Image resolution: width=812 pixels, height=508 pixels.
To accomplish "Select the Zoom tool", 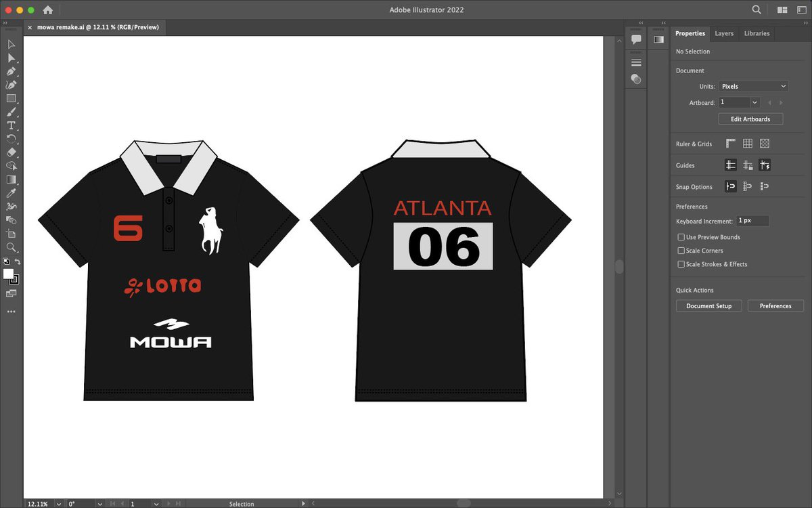I will point(12,247).
